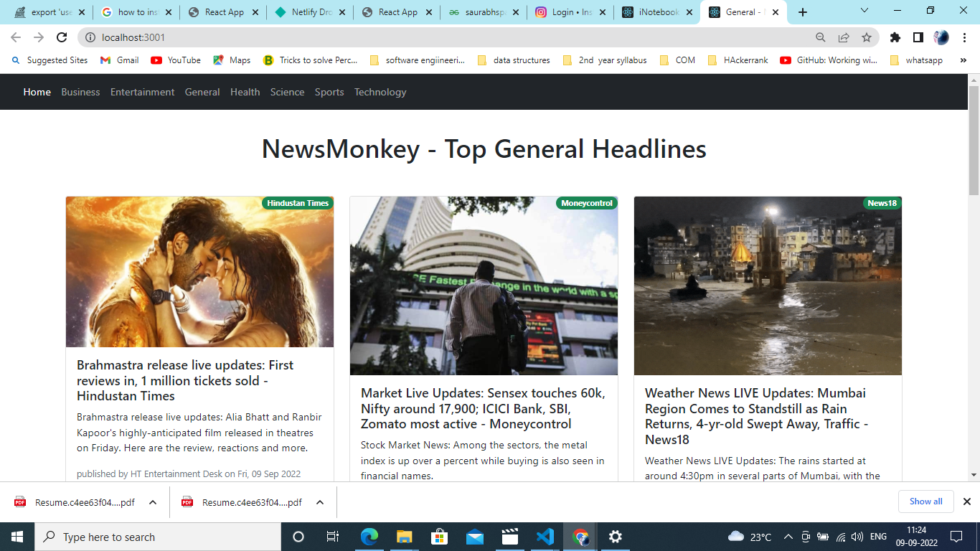Open the notification center icon

(956, 537)
